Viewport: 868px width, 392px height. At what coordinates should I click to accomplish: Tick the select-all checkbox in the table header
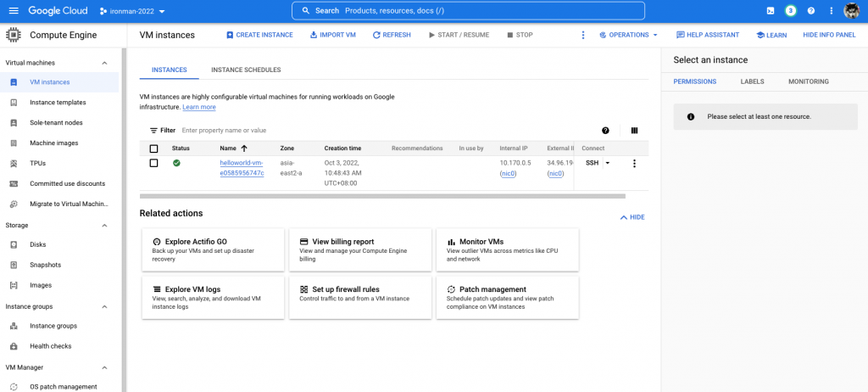tap(154, 148)
